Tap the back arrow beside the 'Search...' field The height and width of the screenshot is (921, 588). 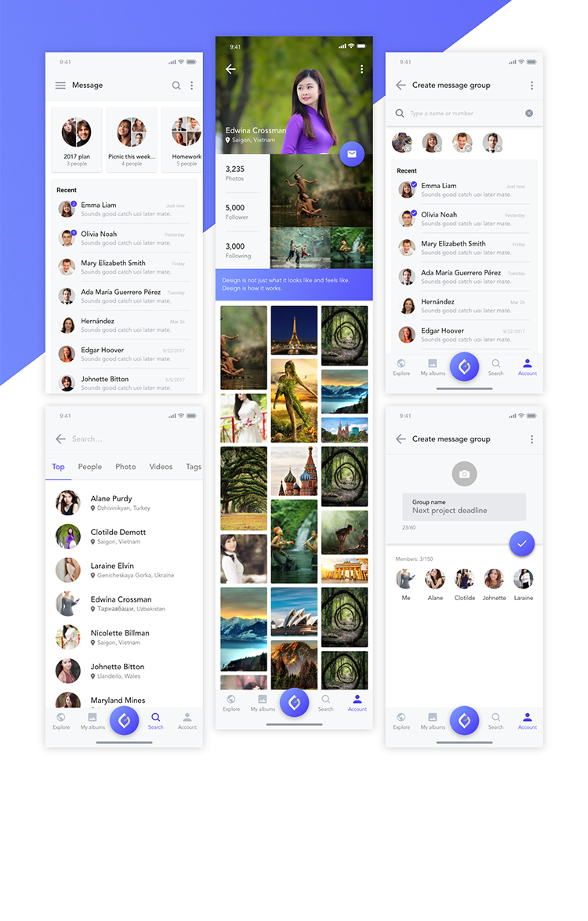(60, 439)
